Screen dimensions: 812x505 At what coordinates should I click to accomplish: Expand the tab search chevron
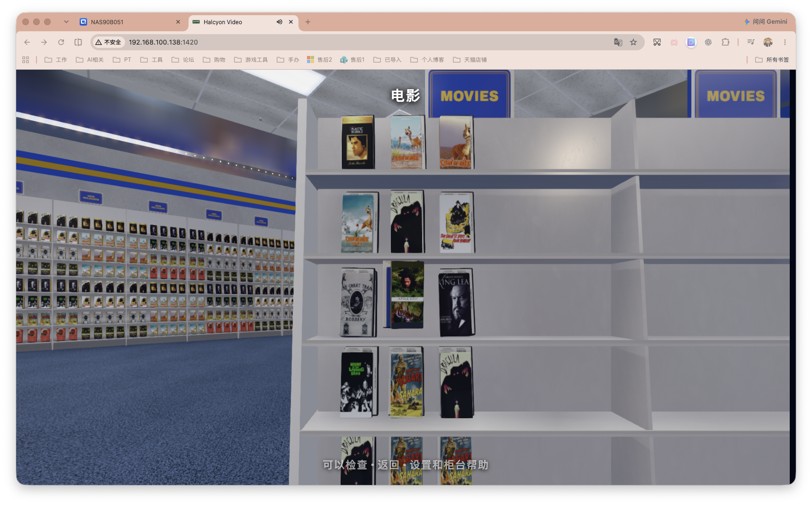tap(66, 22)
